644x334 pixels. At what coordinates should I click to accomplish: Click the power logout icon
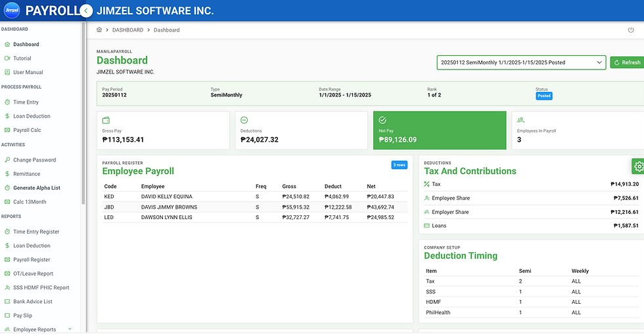(631, 30)
